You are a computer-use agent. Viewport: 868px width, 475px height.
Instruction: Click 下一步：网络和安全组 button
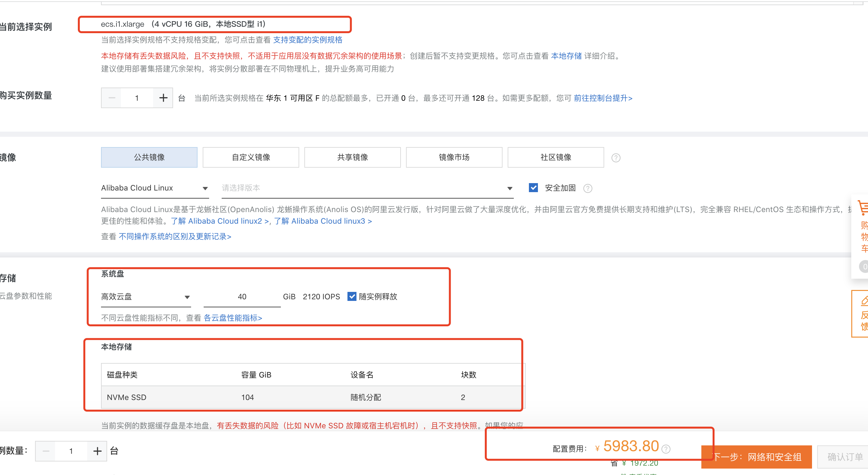757,457
